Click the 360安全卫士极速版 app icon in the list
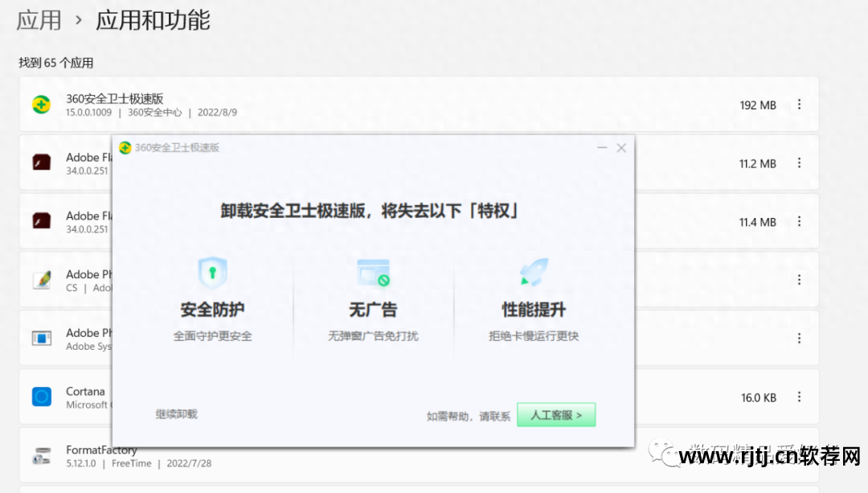This screenshot has height=493, width=868. click(x=42, y=104)
